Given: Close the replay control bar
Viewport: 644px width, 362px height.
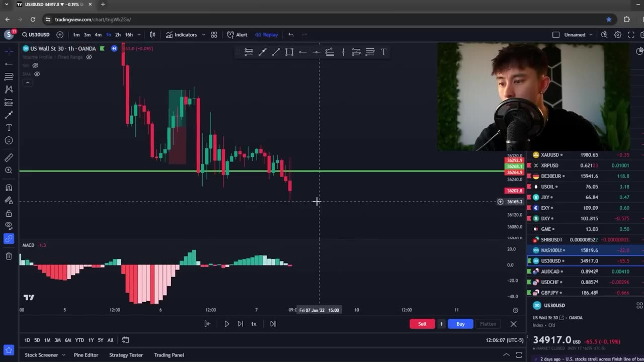Looking at the screenshot, I should tap(513, 324).
